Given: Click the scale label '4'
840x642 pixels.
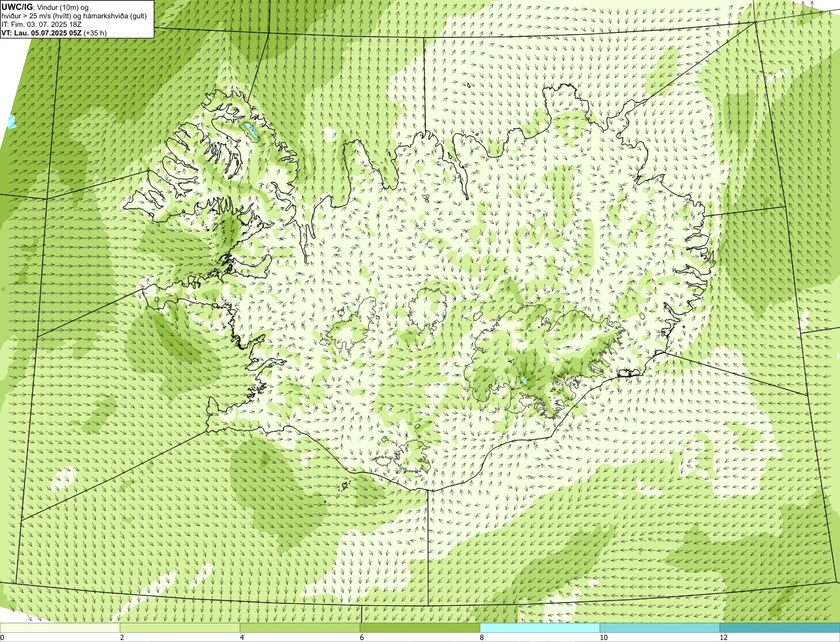Looking at the screenshot, I should click(241, 637).
